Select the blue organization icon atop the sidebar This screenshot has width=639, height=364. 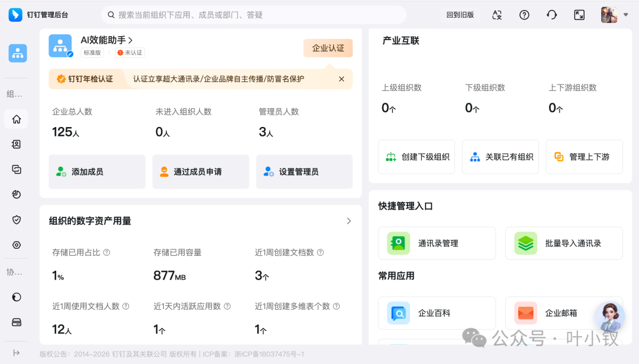18,53
